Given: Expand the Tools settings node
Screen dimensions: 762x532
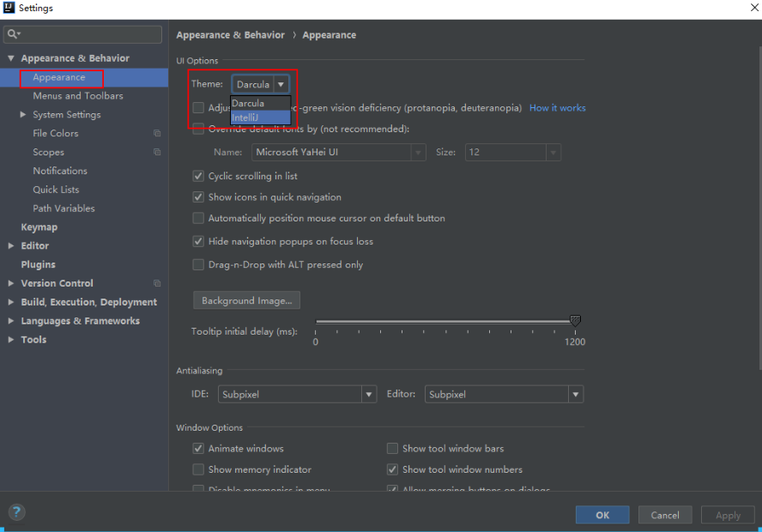Looking at the screenshot, I should tap(10, 340).
